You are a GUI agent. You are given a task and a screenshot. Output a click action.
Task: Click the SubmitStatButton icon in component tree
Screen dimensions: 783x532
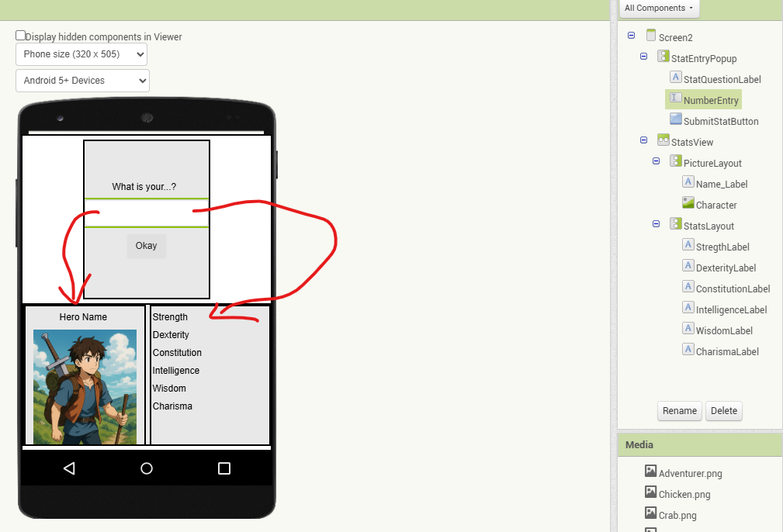[x=676, y=119]
